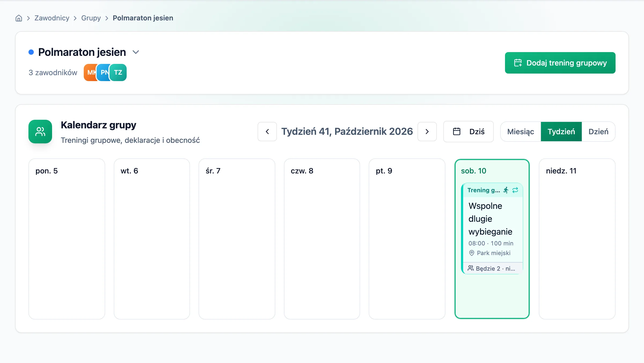Go to previous week arrow
Screen dimensions: 644x363
click(x=267, y=132)
